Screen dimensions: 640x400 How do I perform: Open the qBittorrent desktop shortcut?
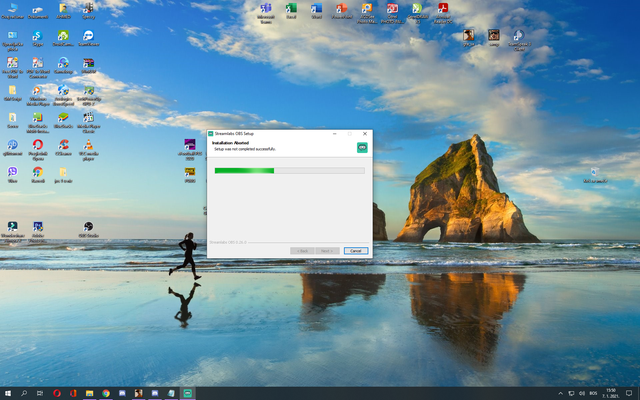(13, 147)
